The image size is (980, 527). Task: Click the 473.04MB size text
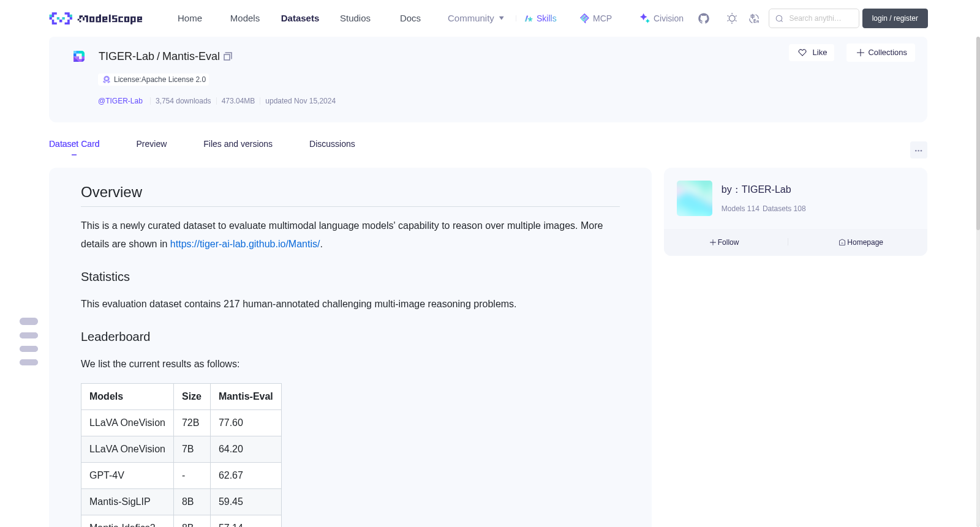point(238,101)
